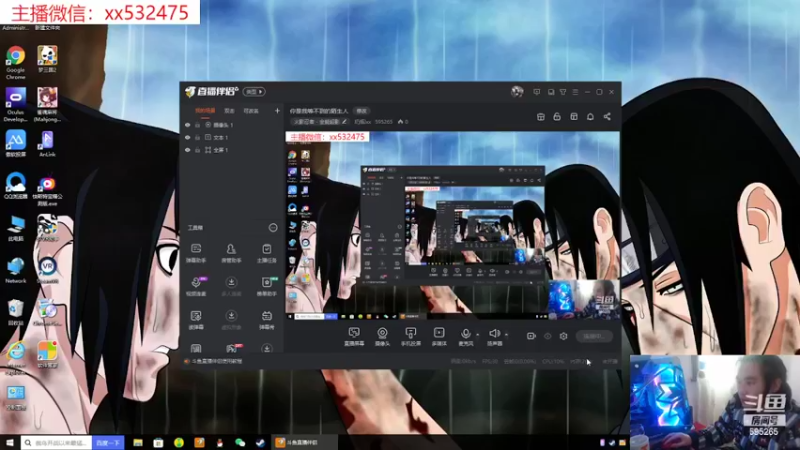Open the speaker options arrow

[506, 335]
